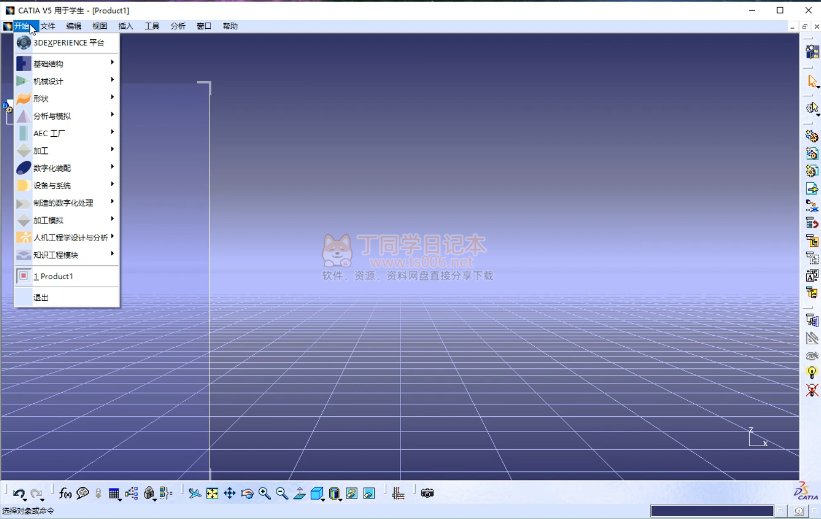821x519 pixels.
Task: Open the 文件 menu
Action: click(48, 26)
